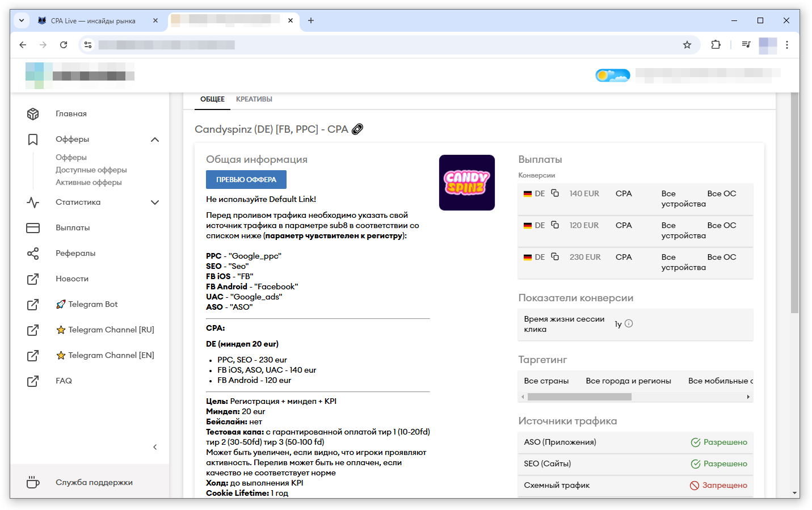Click the Время жизни сессии клика label
This screenshot has height=510, width=812.
(564, 324)
